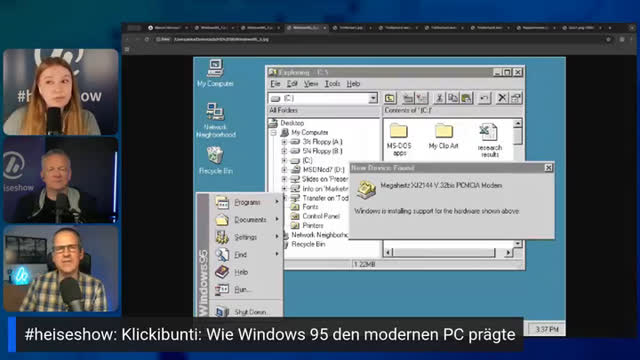Click the browser reload icon
Image resolution: width=640 pixels, height=360 pixels.
click(147, 40)
